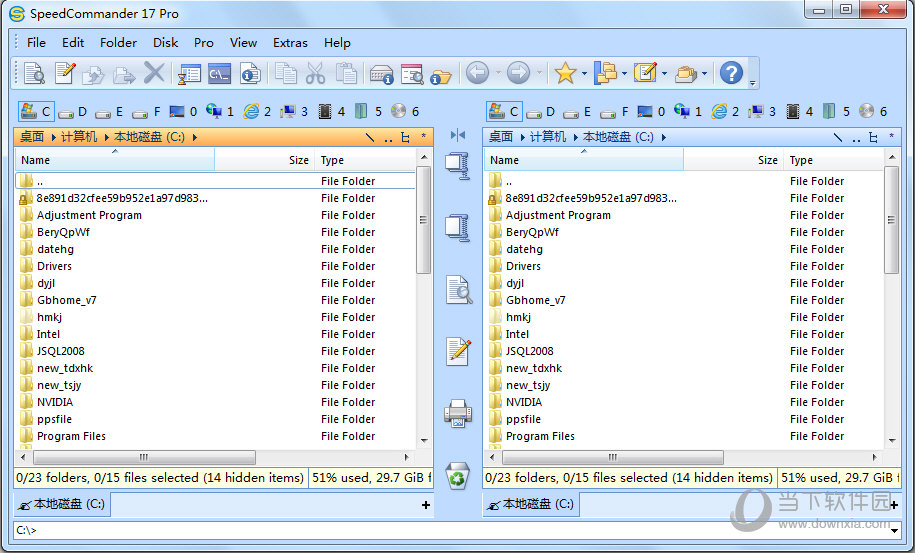Click the second archive icon in middle bar
Image resolution: width=915 pixels, height=553 pixels.
point(458,228)
